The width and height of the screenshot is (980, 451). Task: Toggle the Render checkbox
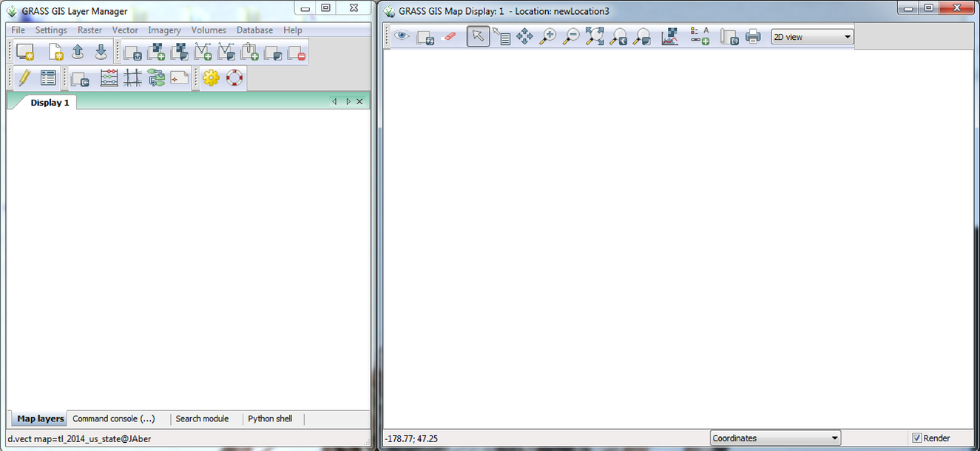pos(917,438)
